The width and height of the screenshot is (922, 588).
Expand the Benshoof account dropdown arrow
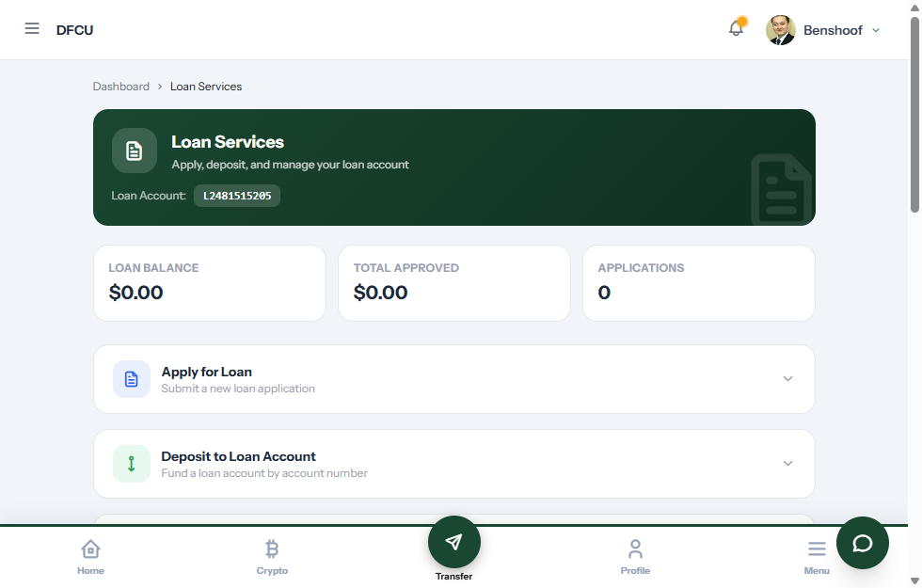(876, 30)
